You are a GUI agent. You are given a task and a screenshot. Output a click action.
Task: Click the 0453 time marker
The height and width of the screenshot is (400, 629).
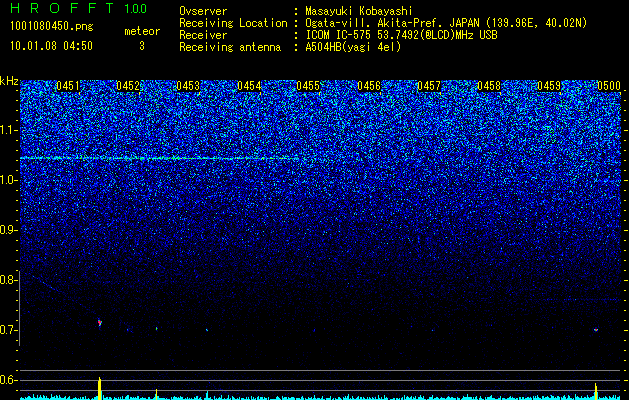click(188, 86)
